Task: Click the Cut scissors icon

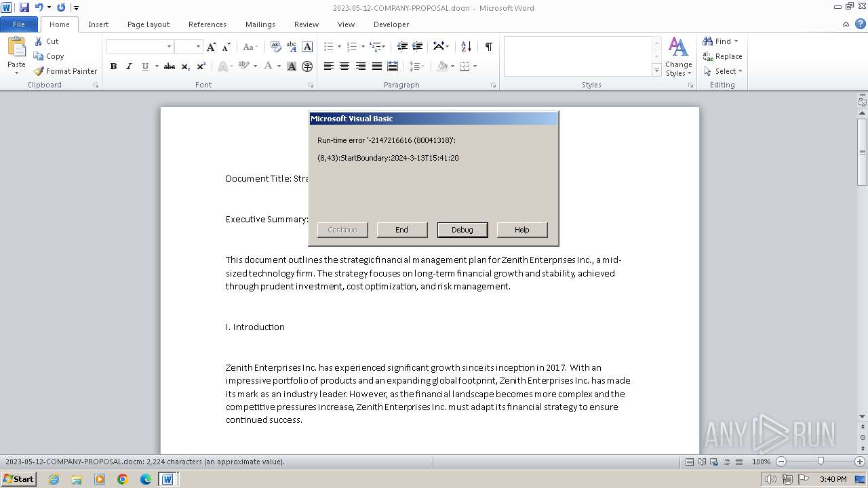Action: [x=39, y=41]
